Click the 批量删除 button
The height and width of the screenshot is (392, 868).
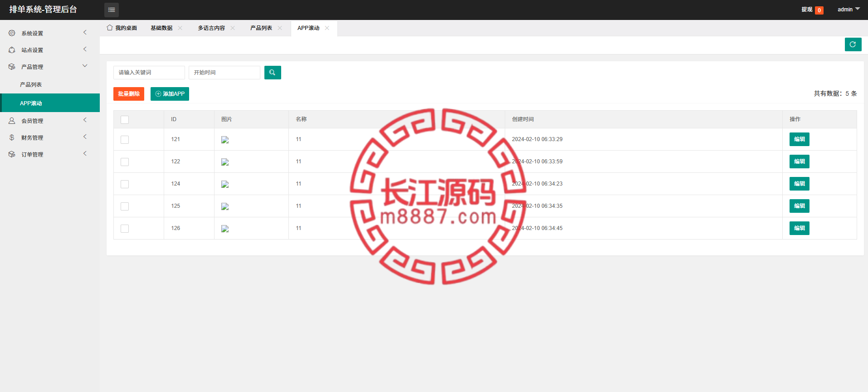129,94
